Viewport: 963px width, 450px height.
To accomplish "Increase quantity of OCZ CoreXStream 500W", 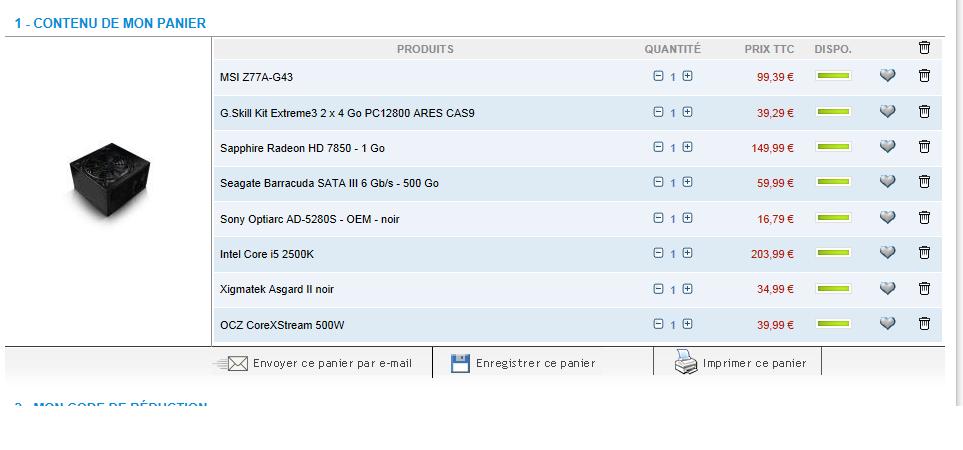I will pyautogui.click(x=687, y=324).
